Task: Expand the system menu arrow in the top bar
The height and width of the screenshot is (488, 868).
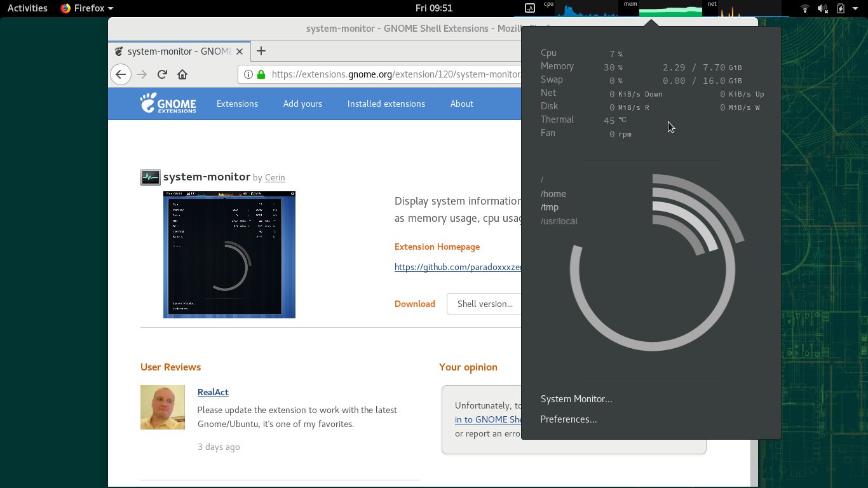Action: pos(855,8)
